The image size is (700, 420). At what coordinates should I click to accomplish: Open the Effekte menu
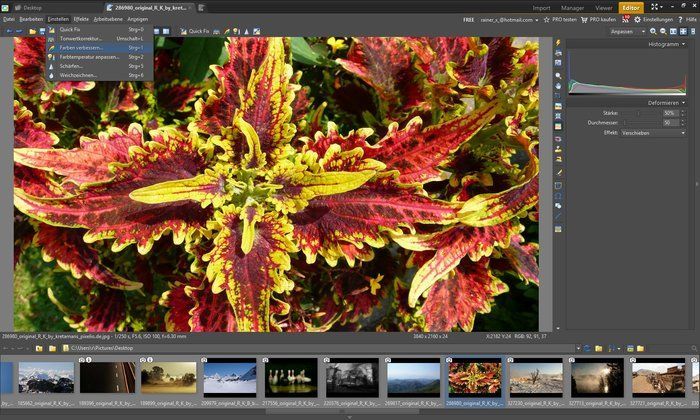pyautogui.click(x=81, y=20)
